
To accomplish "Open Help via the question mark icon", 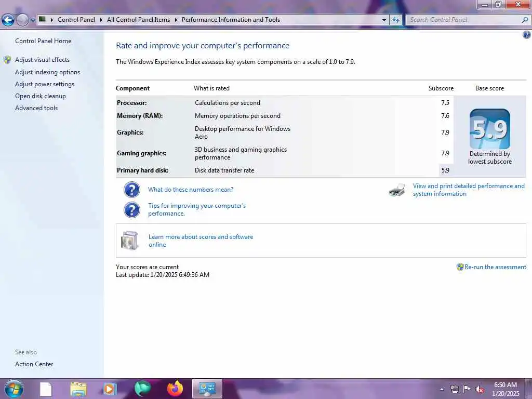I will pyautogui.click(x=527, y=35).
